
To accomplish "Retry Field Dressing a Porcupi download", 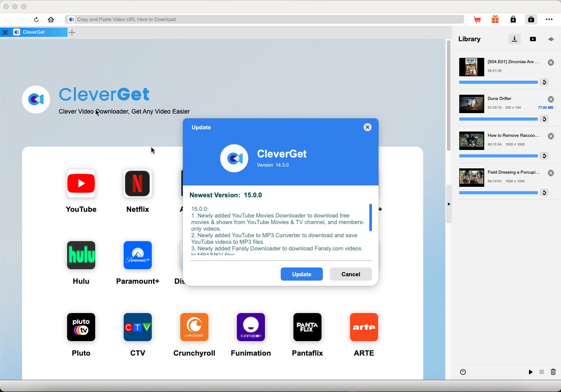I will (544, 192).
